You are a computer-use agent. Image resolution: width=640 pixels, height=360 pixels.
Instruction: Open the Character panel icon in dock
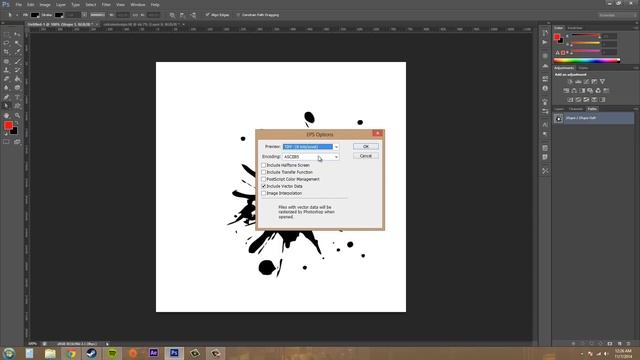545,124
